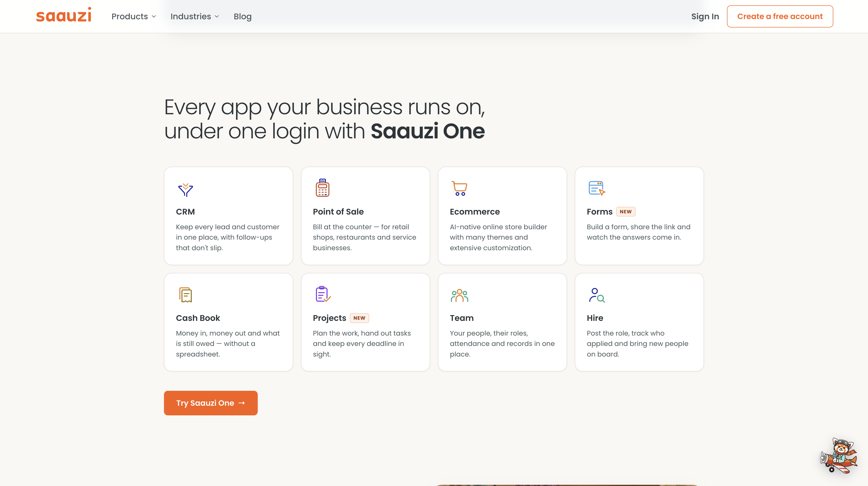Click text 'Post the role, track who'
Screen dimensions: 868x486
click(x=625, y=333)
